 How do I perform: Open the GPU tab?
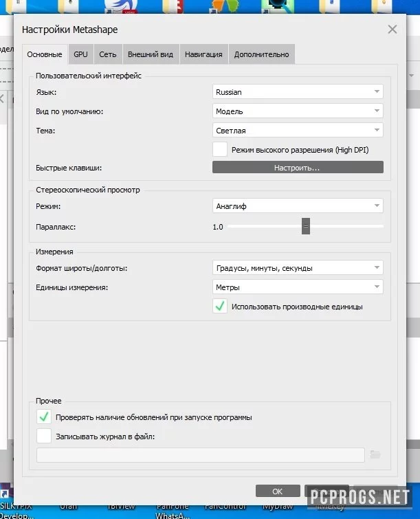[x=80, y=54]
